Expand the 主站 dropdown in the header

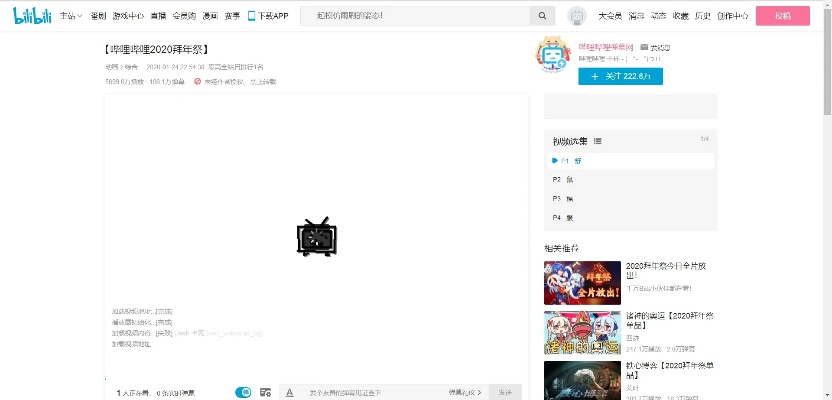coord(70,16)
